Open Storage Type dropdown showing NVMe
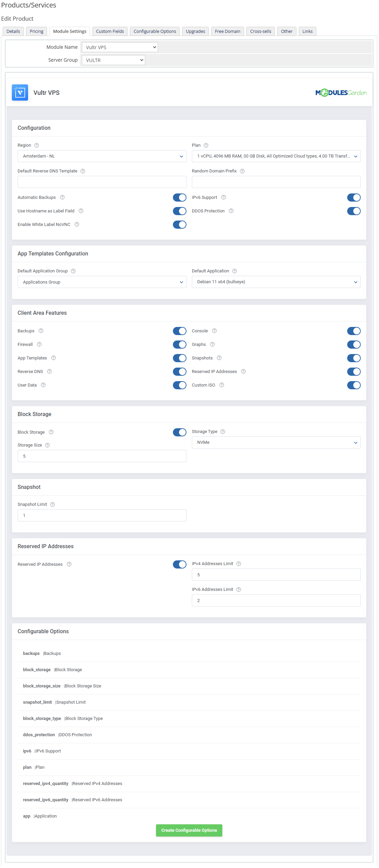The width and height of the screenshot is (379, 868). pos(276,442)
